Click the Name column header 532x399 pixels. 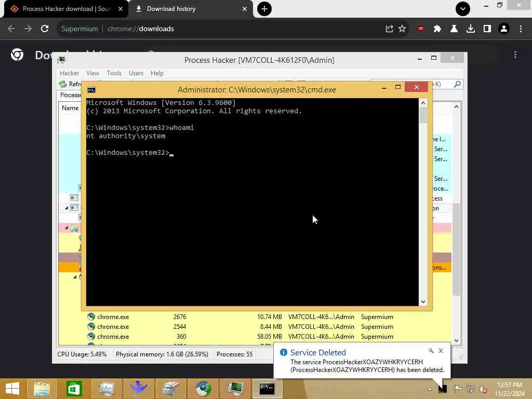(x=70, y=108)
